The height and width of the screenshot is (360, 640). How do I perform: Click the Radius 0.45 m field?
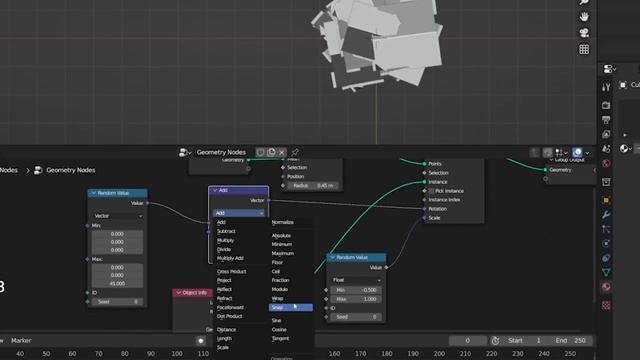pyautogui.click(x=313, y=186)
